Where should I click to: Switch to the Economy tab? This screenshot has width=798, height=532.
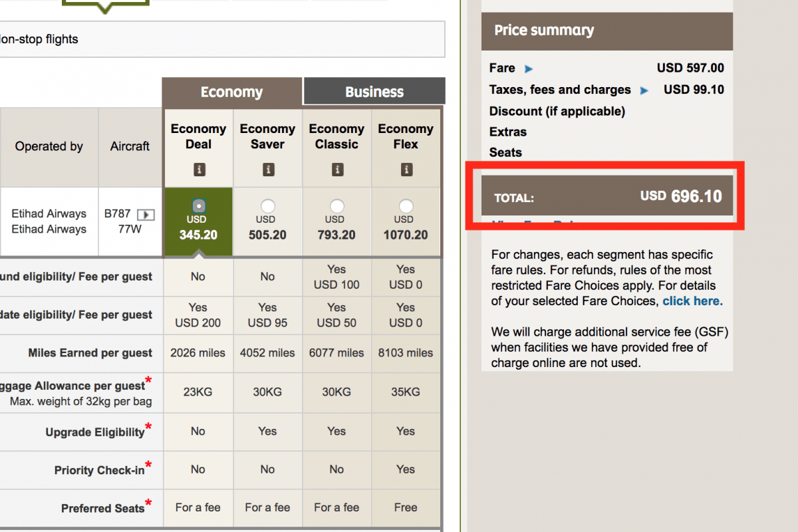231,92
